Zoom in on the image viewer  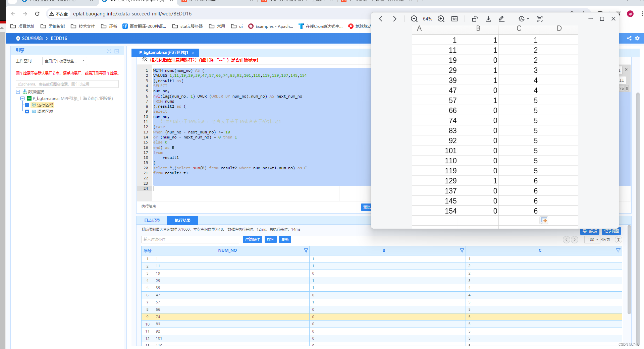coord(441,19)
